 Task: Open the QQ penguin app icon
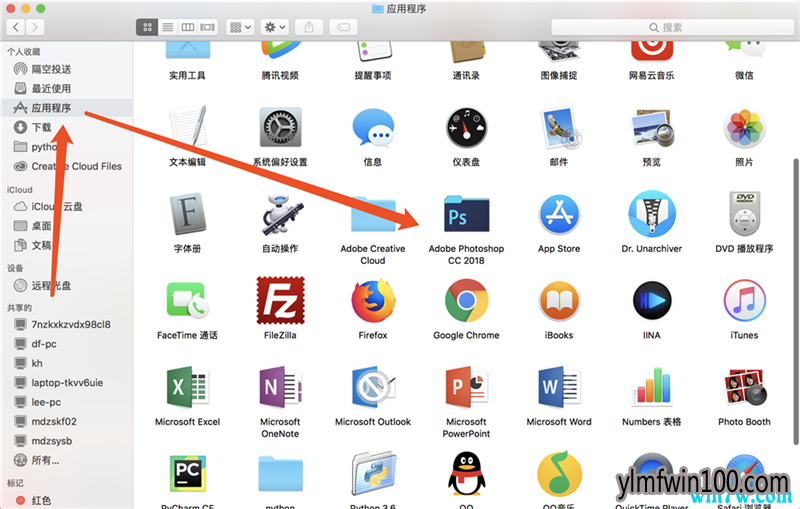coord(466,473)
